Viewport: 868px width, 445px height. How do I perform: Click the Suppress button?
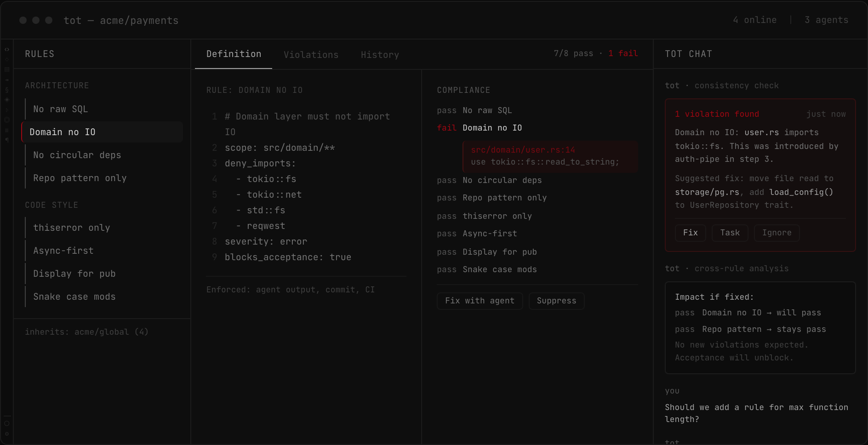coord(556,301)
